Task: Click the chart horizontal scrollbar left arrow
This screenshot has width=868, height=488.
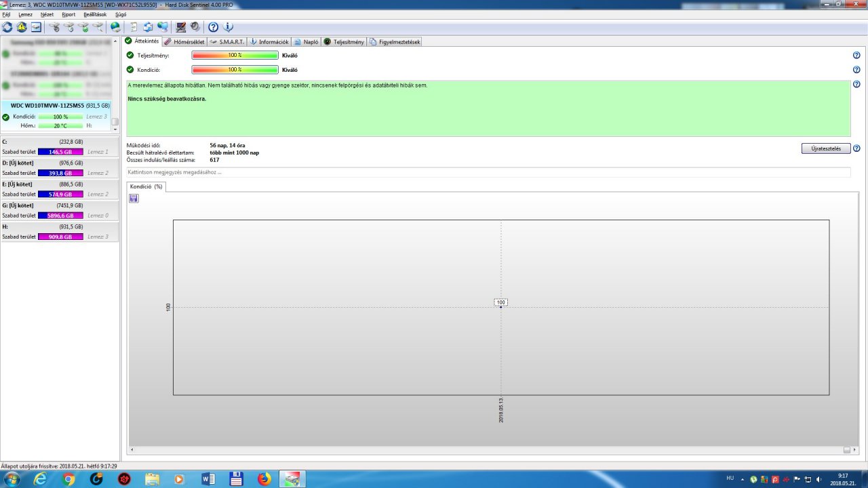Action: [x=131, y=450]
